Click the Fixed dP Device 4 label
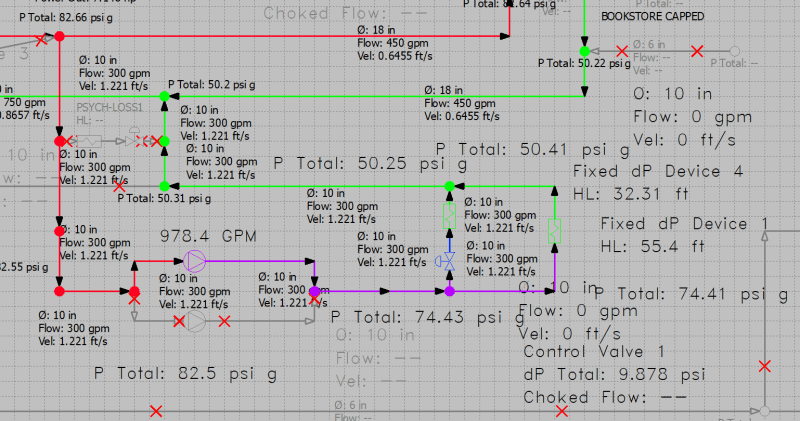The height and width of the screenshot is (421, 800). click(x=658, y=171)
